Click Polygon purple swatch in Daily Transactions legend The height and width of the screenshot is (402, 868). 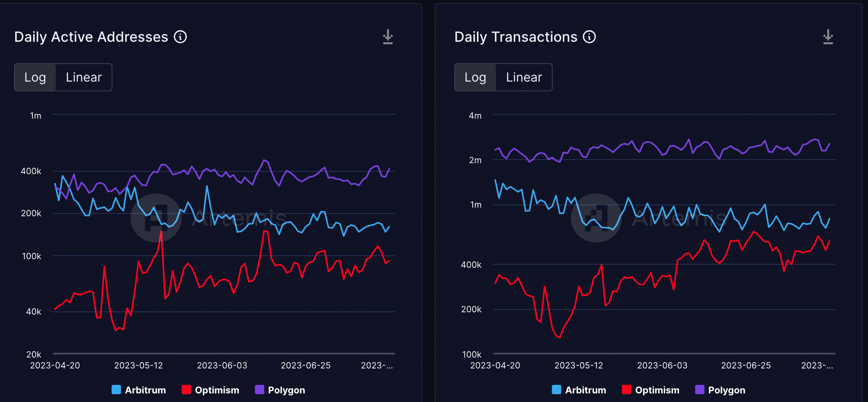coord(700,390)
